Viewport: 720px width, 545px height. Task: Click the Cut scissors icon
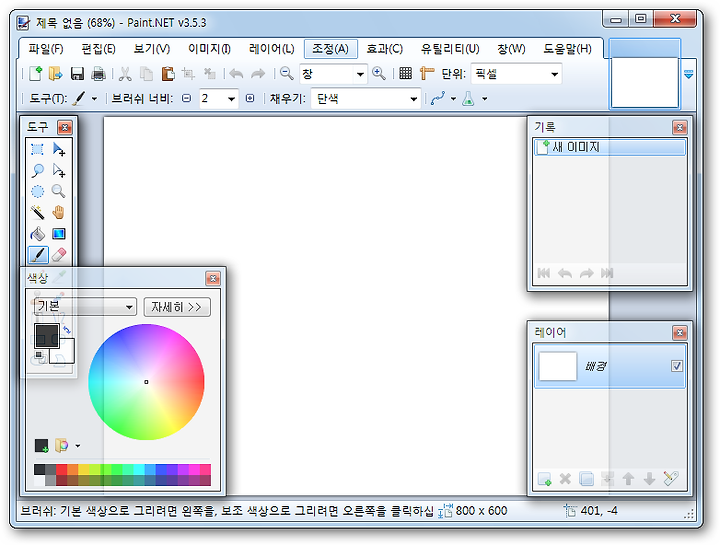pos(125,73)
